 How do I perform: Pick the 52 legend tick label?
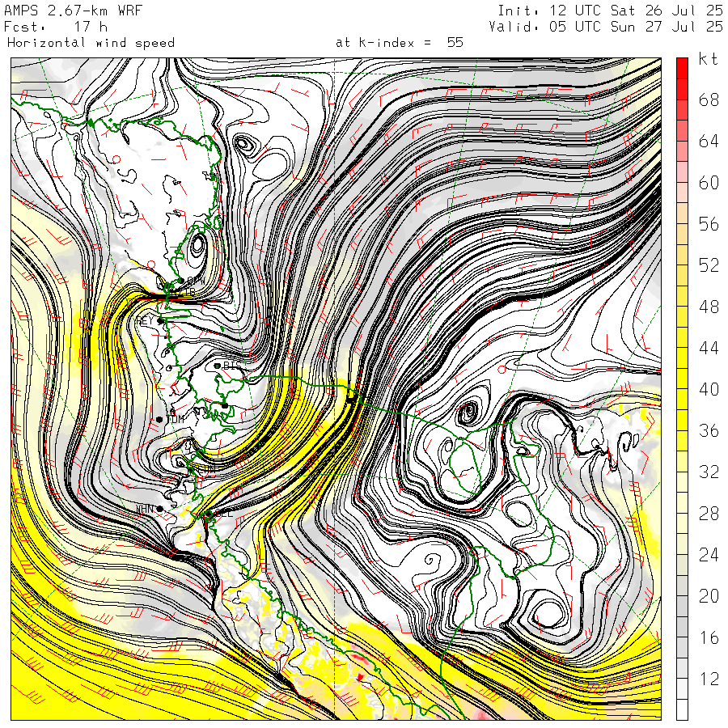(x=709, y=265)
